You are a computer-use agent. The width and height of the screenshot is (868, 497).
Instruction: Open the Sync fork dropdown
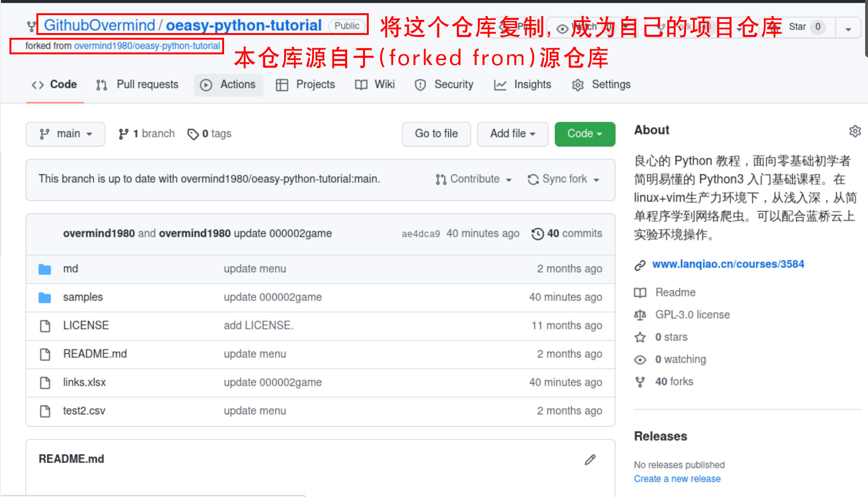(564, 180)
